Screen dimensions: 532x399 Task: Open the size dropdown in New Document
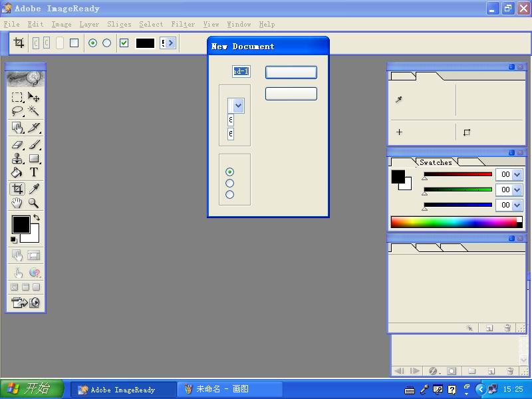point(239,106)
